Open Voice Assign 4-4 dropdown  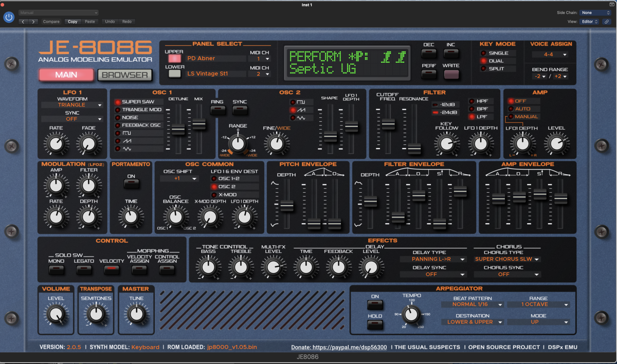point(550,54)
